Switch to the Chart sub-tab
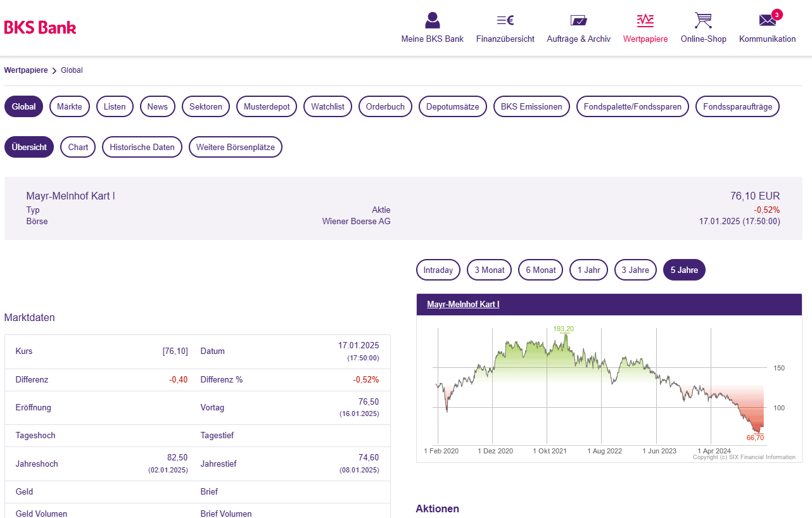 click(79, 147)
